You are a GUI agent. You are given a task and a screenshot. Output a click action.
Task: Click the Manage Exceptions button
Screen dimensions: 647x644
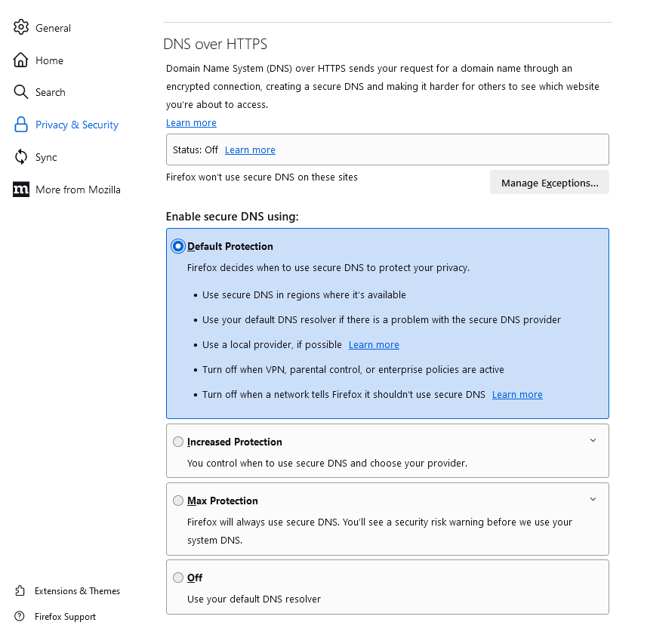pyautogui.click(x=549, y=183)
